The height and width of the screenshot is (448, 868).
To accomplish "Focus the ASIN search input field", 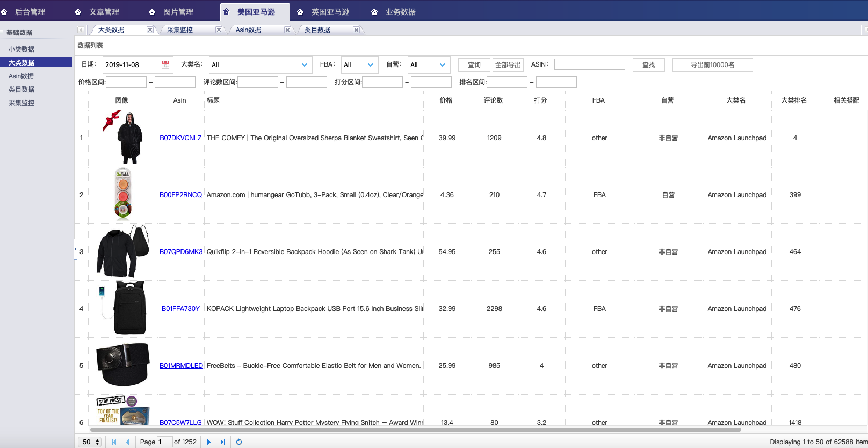I will (x=590, y=64).
